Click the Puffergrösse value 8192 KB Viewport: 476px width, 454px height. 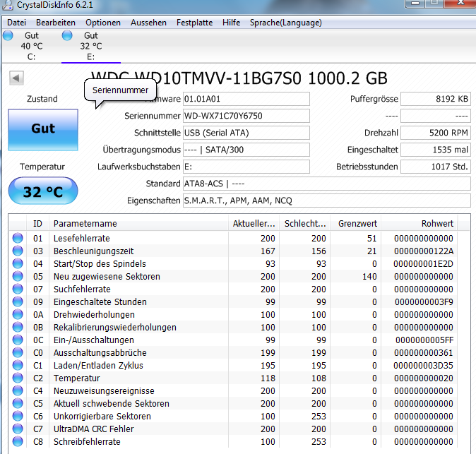436,99
